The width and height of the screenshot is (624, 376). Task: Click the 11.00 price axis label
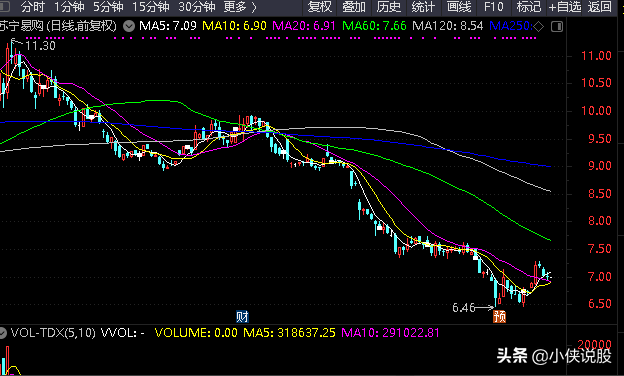[596, 56]
